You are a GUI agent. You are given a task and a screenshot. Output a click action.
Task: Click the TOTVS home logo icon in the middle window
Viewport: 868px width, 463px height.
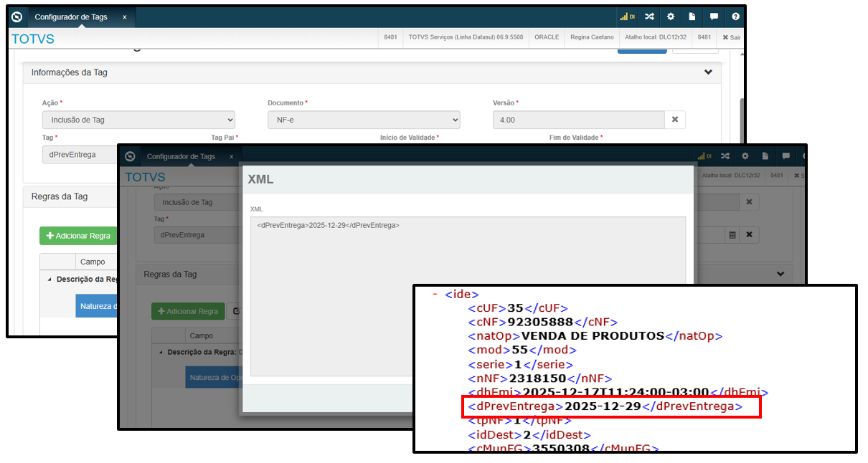(x=129, y=156)
